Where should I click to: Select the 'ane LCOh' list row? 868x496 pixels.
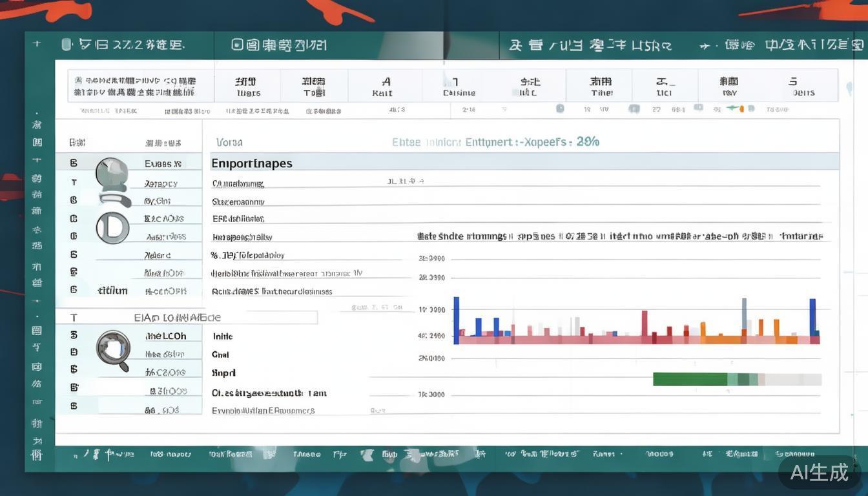pos(165,336)
